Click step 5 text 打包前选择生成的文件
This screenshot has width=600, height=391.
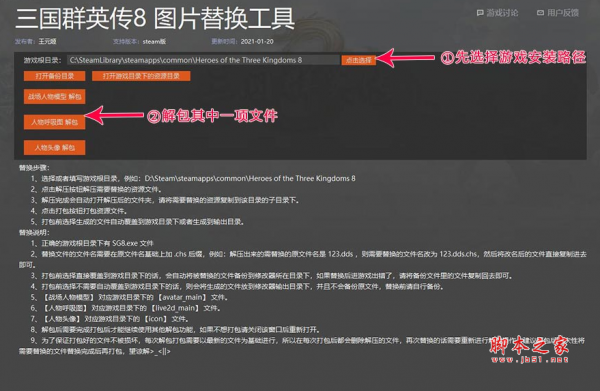(x=137, y=222)
